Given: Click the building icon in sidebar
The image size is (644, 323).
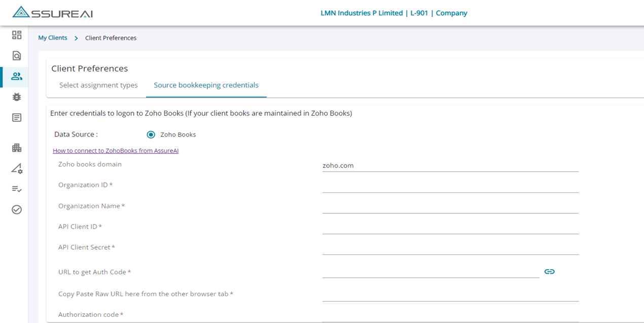Looking at the screenshot, I should pos(17,148).
